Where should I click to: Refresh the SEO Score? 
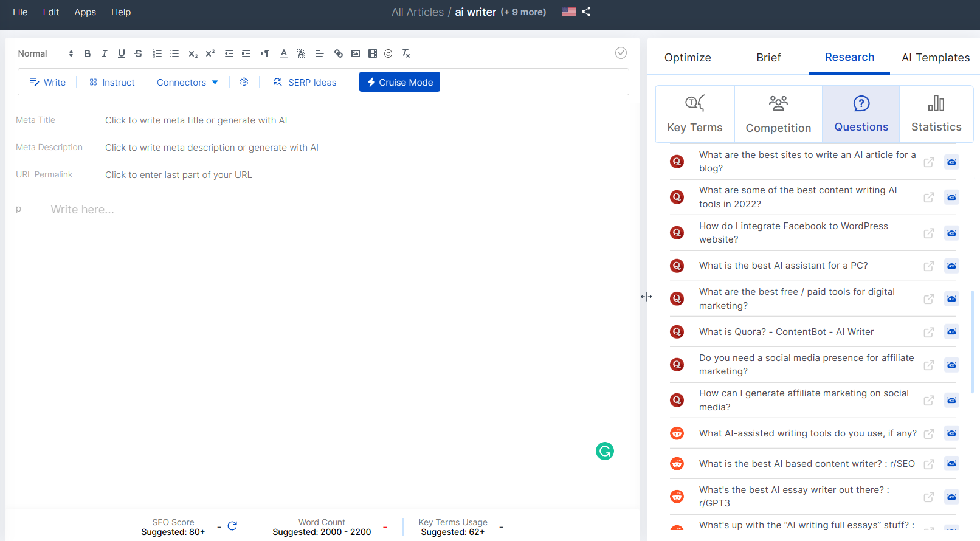232,526
